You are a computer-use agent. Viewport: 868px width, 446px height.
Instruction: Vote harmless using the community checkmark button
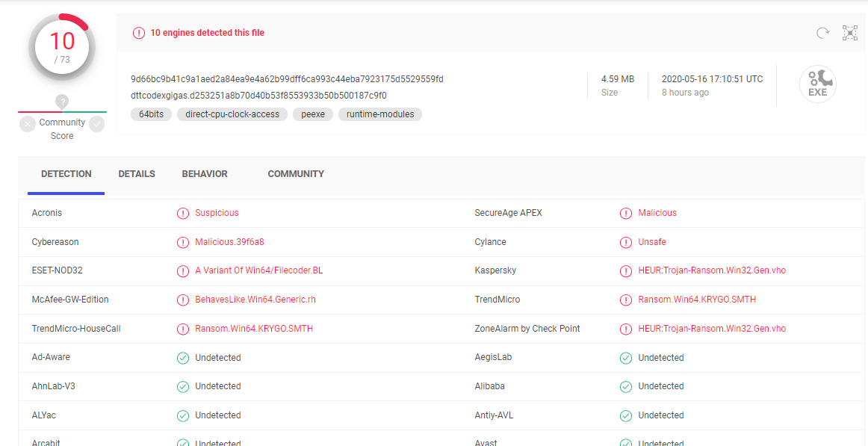[96, 125]
